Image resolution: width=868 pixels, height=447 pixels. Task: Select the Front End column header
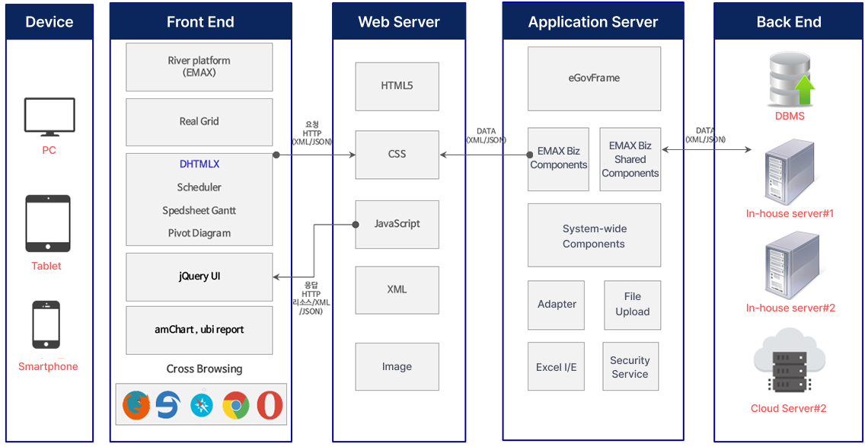coord(200,21)
